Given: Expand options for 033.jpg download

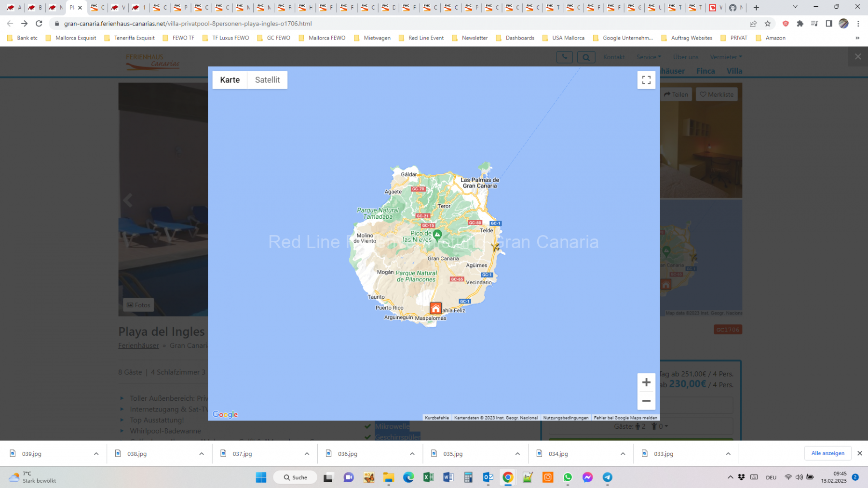Looking at the screenshot, I should pos(728,454).
